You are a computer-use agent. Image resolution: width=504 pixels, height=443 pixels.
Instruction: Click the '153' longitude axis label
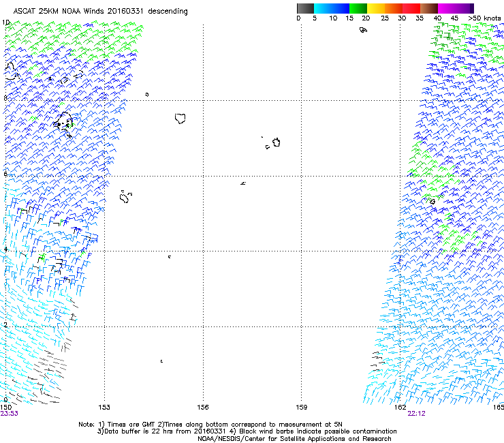point(104,408)
